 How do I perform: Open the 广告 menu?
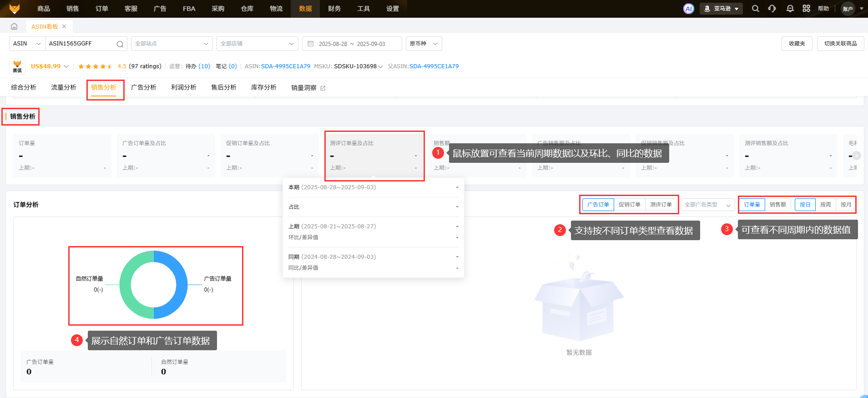(160, 9)
